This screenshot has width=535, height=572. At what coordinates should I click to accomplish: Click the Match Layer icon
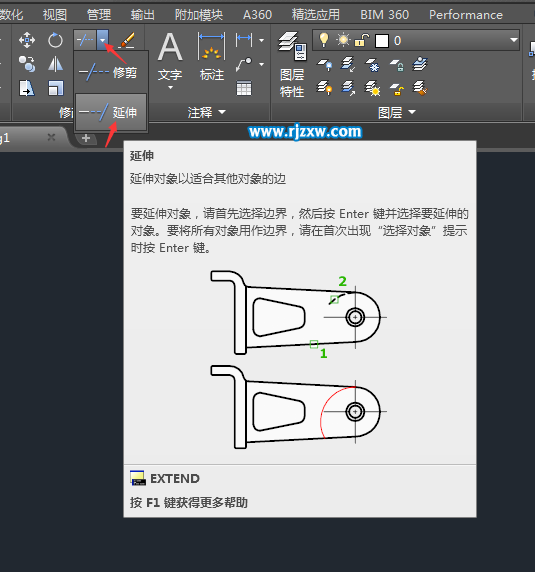420,88
